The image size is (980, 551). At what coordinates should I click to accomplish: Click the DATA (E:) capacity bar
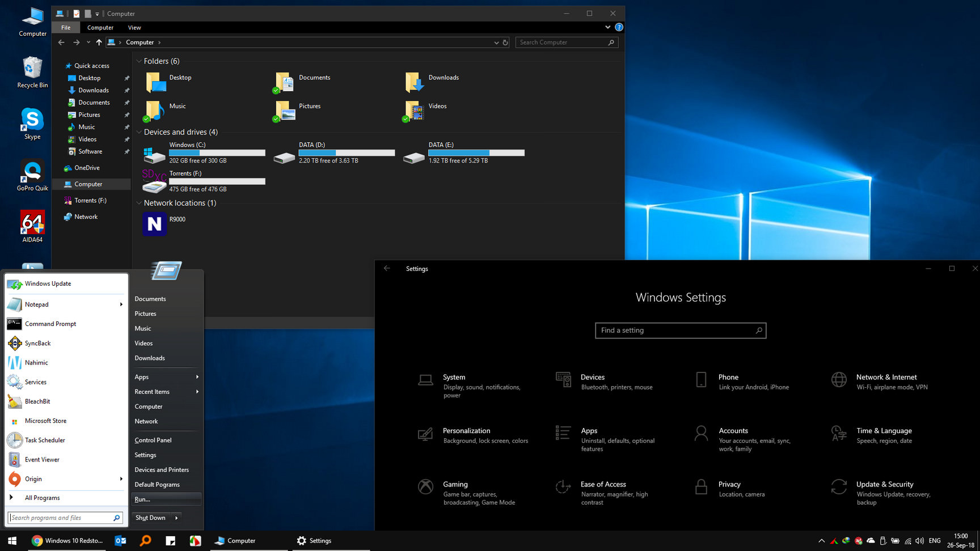pyautogui.click(x=476, y=153)
